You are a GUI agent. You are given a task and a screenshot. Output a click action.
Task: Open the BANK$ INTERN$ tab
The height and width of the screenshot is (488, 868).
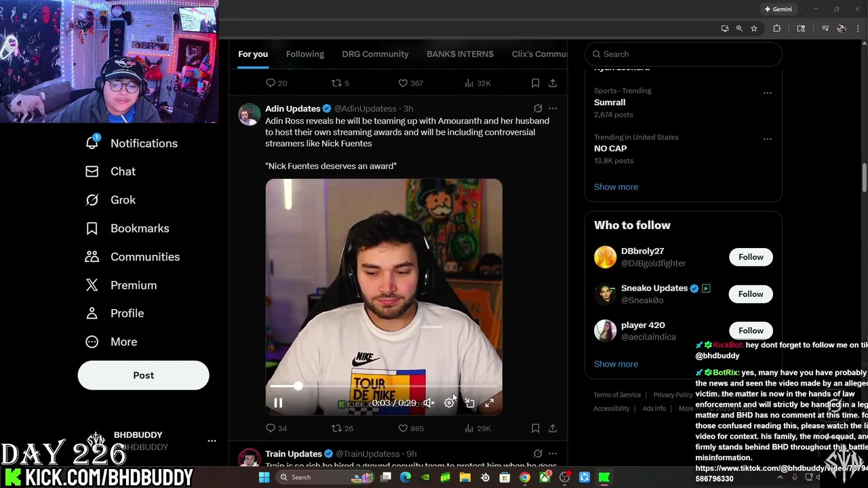pos(460,54)
